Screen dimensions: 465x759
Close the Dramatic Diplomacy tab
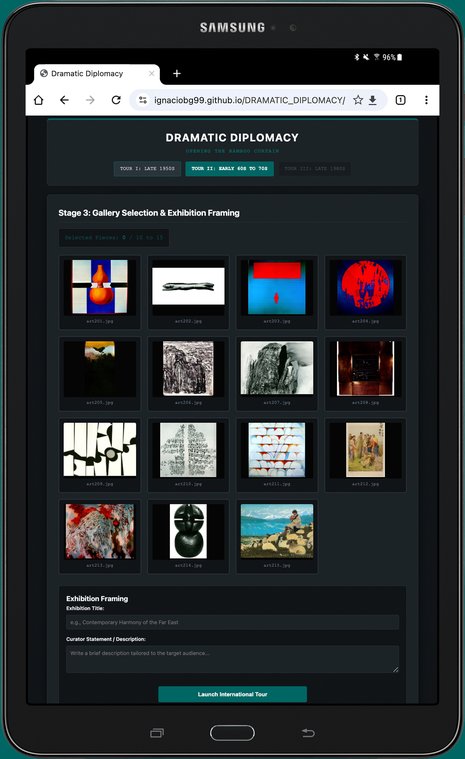click(151, 74)
